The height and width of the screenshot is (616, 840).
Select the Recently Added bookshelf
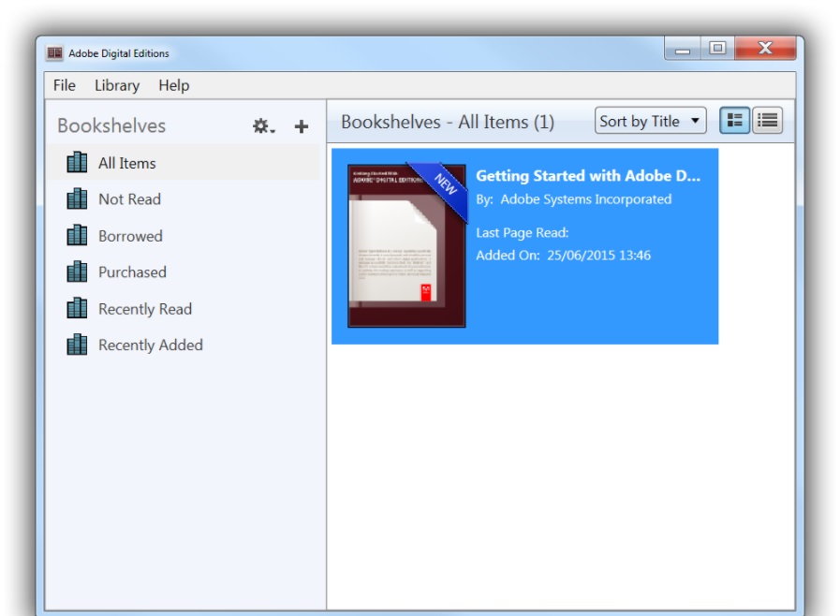(183, 345)
